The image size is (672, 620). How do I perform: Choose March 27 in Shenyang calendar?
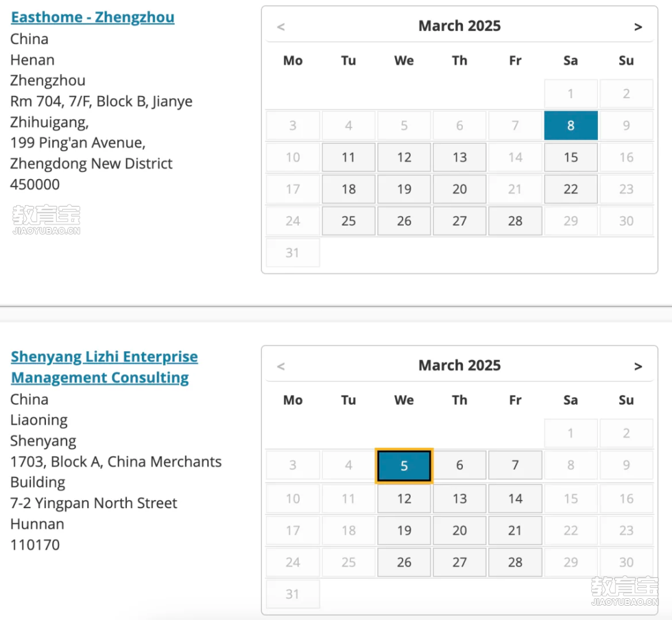pos(460,562)
